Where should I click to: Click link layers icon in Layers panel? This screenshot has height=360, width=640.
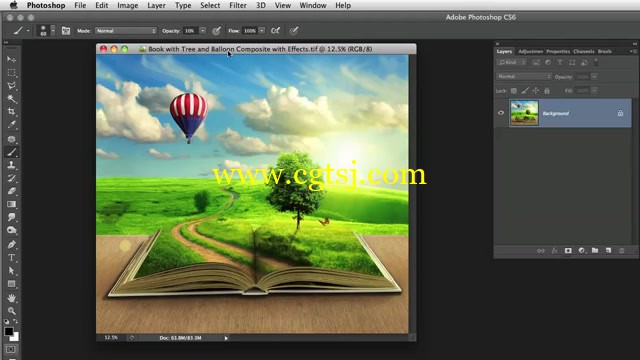pos(541,251)
